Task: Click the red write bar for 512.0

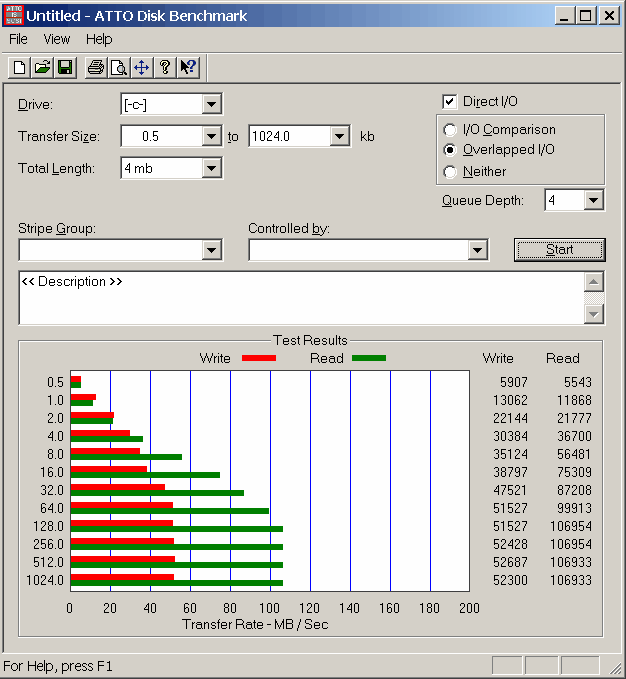Action: 123,559
